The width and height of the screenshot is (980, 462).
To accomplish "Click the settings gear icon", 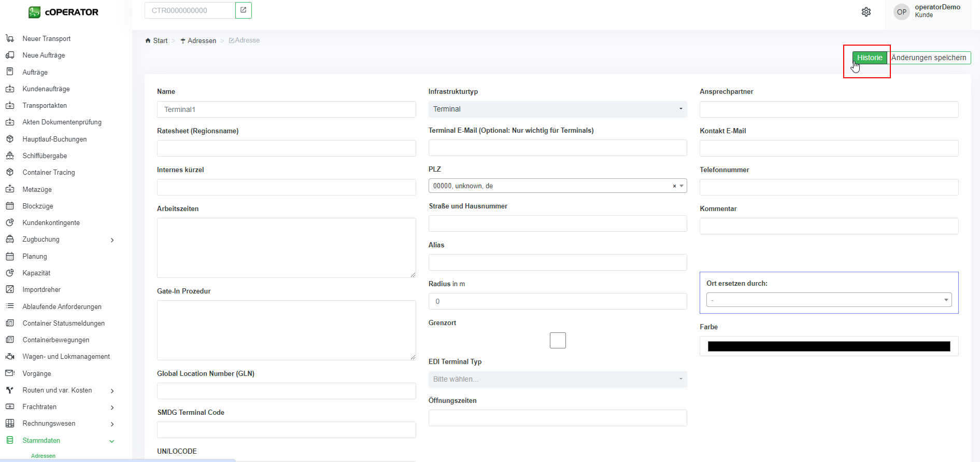I will point(866,12).
